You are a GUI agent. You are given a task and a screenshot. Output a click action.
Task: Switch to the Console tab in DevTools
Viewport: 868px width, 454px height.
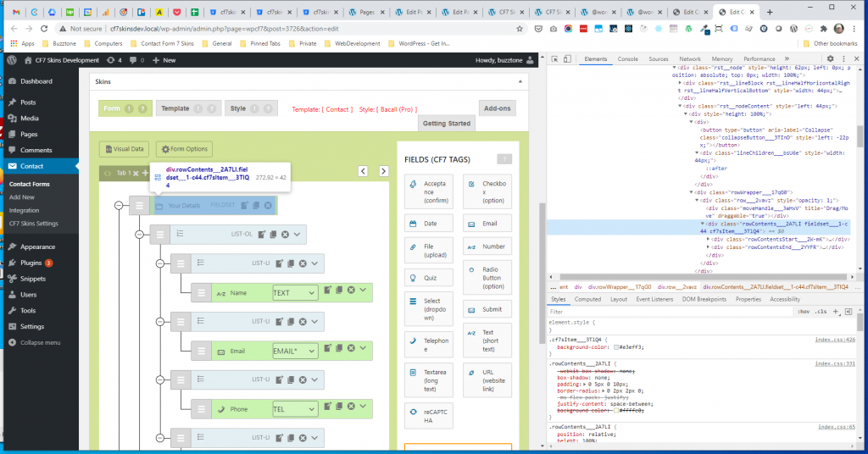pyautogui.click(x=627, y=58)
